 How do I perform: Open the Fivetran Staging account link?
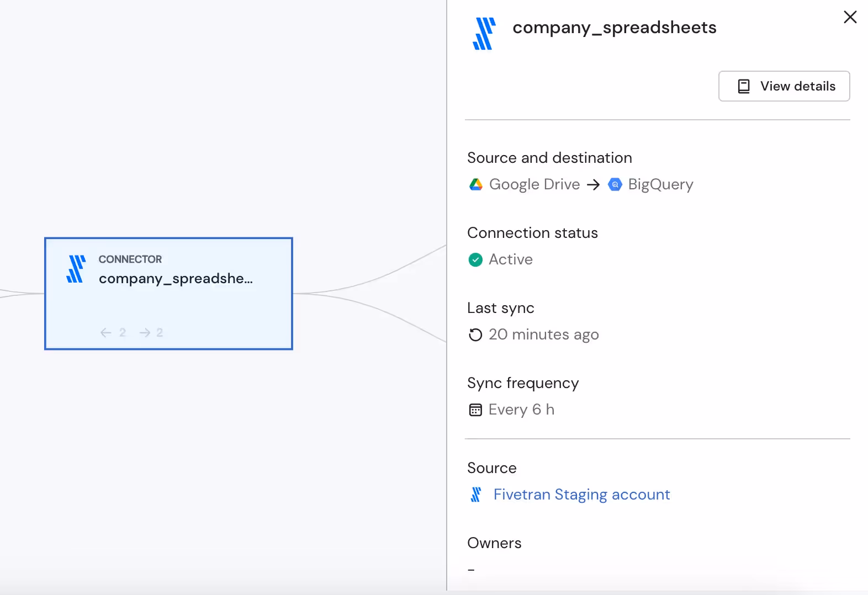pyautogui.click(x=582, y=495)
